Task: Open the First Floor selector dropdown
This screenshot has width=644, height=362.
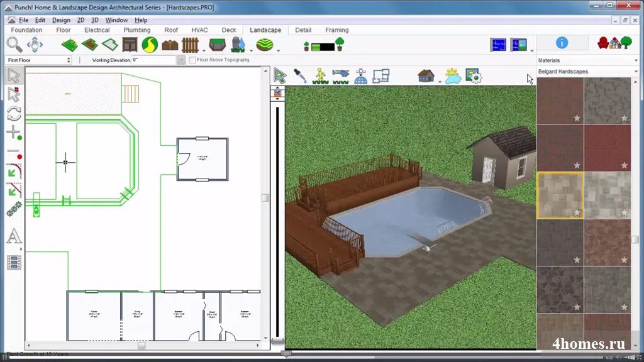Action: 38,60
